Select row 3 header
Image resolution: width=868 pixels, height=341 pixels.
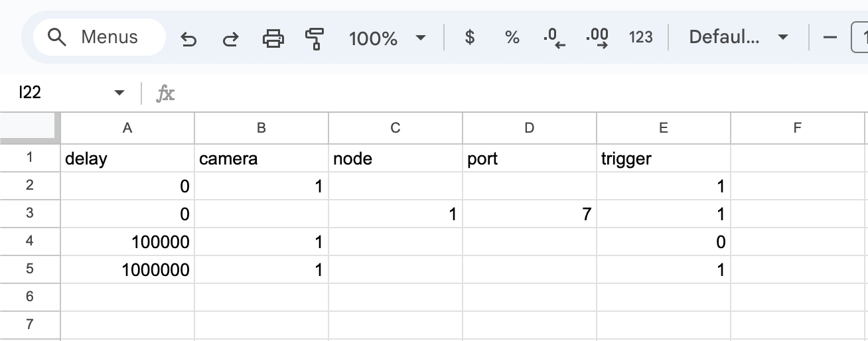pyautogui.click(x=30, y=214)
